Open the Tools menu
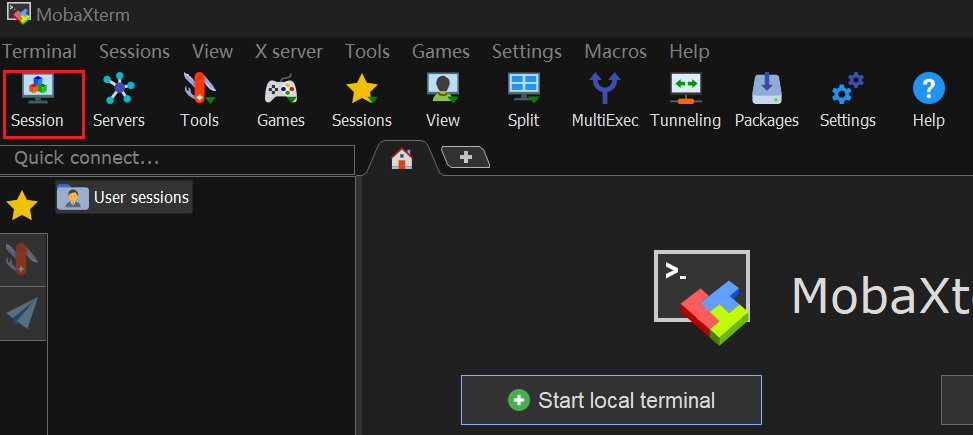The image size is (973, 435). coord(368,52)
